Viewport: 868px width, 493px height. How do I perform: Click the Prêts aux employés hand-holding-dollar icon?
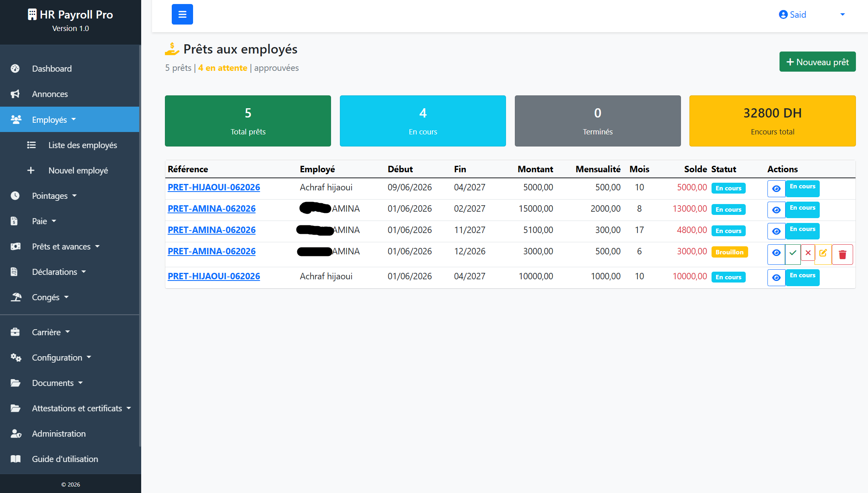172,49
